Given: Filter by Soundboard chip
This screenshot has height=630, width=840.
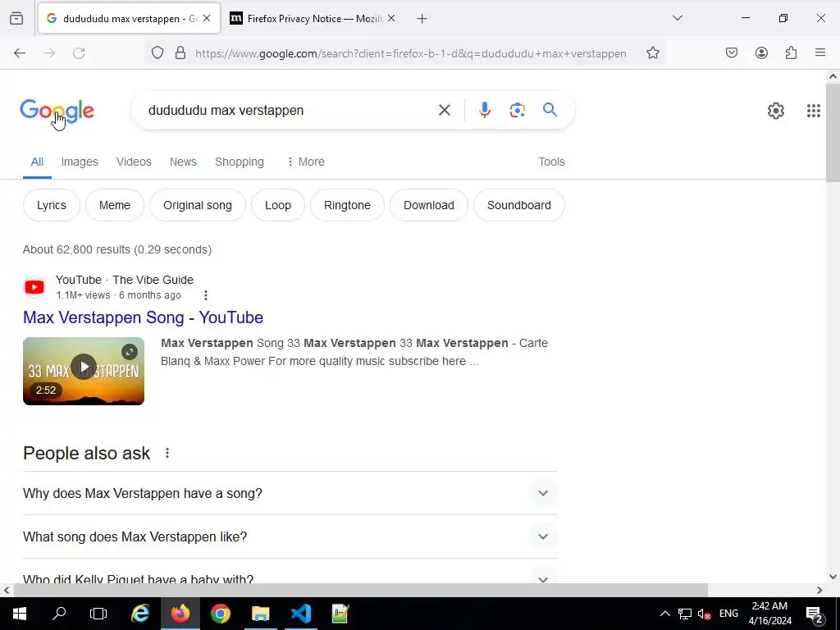Looking at the screenshot, I should [519, 205].
